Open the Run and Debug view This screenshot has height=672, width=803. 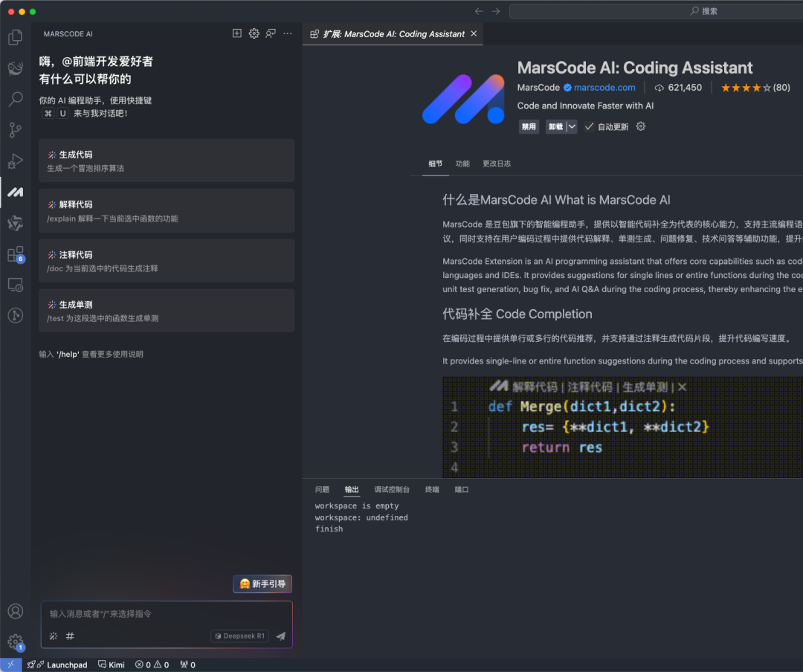16,161
